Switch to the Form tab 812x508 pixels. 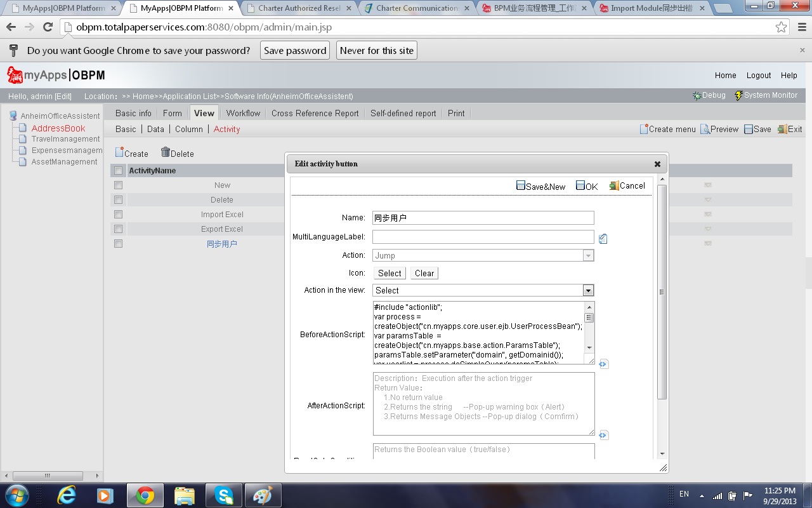[x=173, y=113]
